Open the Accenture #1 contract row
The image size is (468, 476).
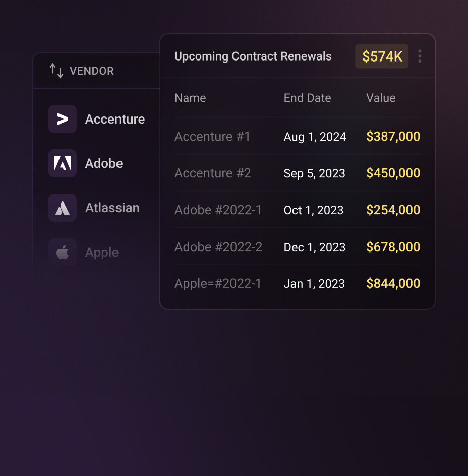coord(212,136)
